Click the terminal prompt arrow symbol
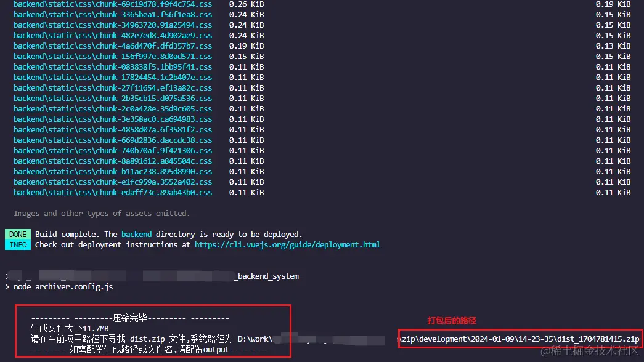 pyautogui.click(x=9, y=286)
